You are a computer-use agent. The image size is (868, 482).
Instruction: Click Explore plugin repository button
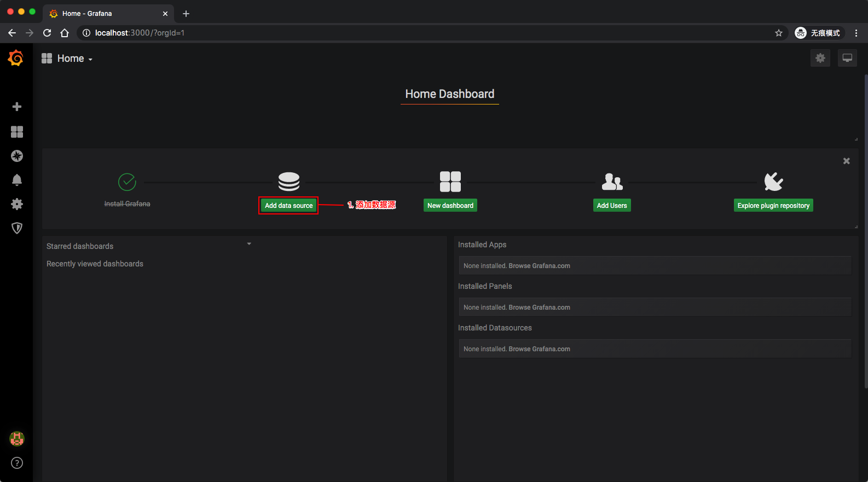[x=773, y=206]
